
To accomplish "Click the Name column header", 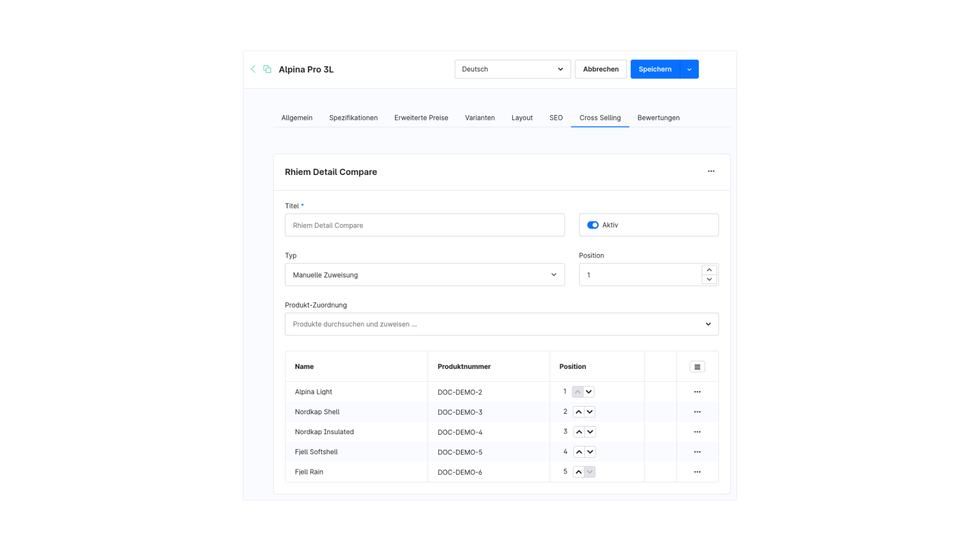I will pyautogui.click(x=356, y=366).
